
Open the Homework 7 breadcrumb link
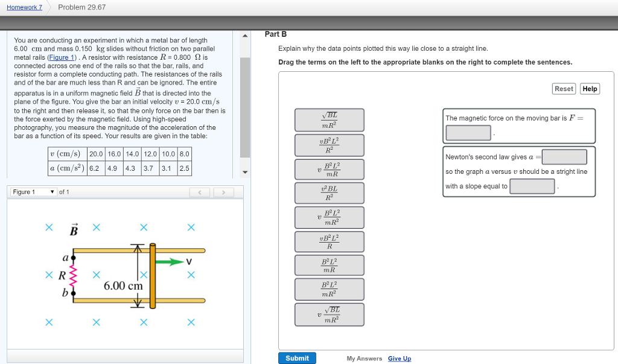click(x=24, y=7)
